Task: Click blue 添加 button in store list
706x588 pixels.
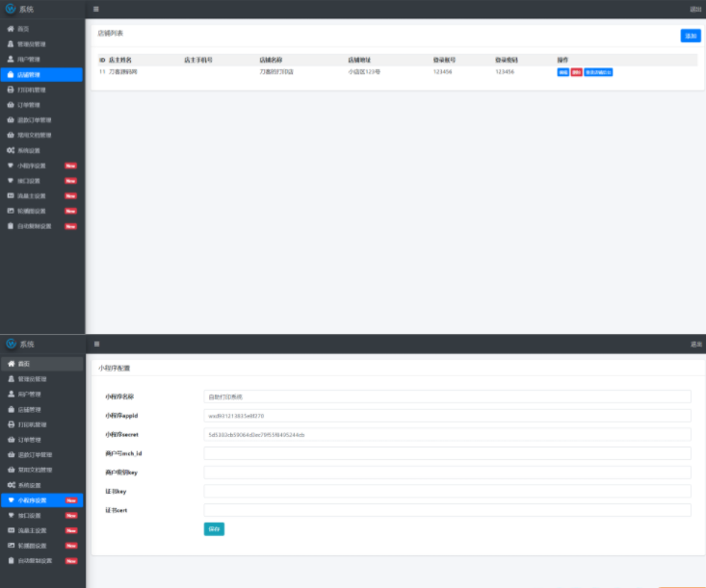Action: point(691,36)
